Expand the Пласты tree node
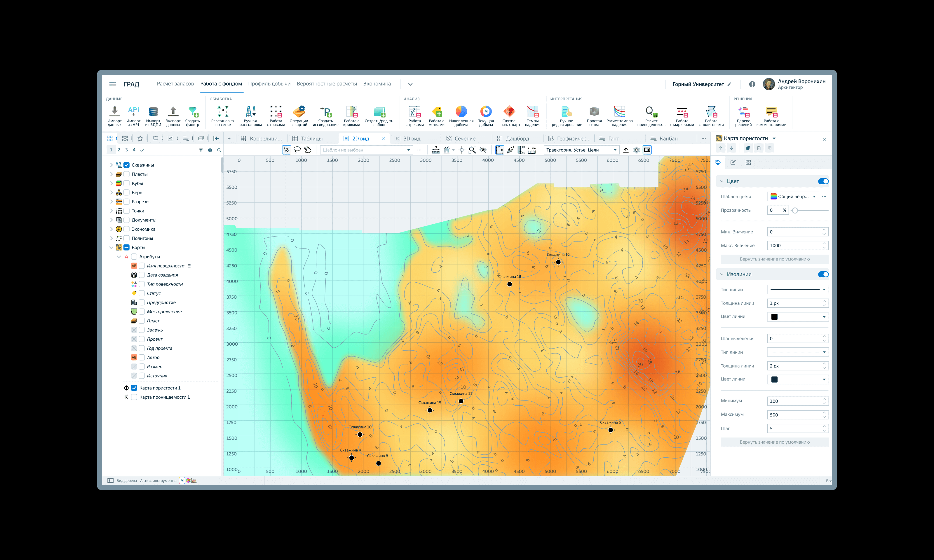Screen dimensions: 934x560 [x=111, y=174]
